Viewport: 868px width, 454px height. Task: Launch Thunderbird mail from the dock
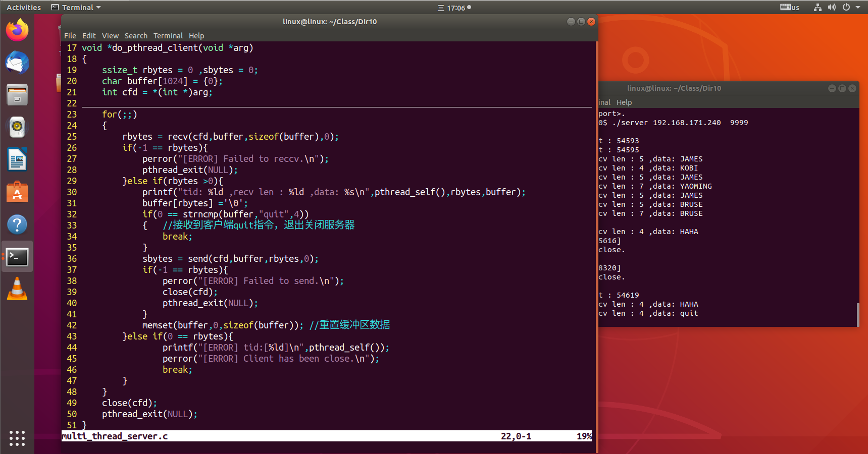(17, 63)
